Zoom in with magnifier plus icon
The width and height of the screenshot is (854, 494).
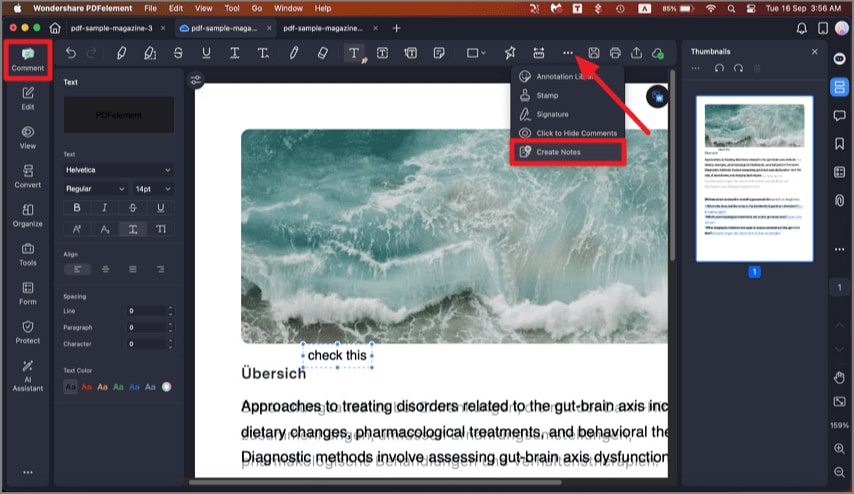coord(839,449)
